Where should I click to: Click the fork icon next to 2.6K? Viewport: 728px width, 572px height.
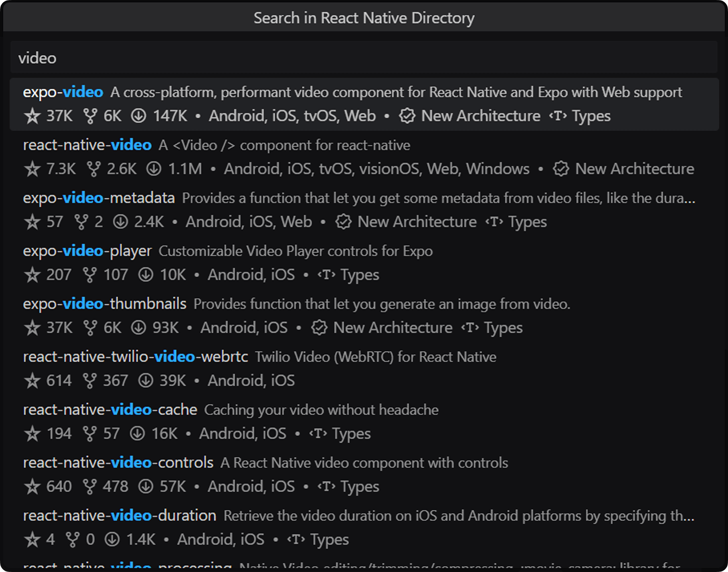click(x=93, y=169)
